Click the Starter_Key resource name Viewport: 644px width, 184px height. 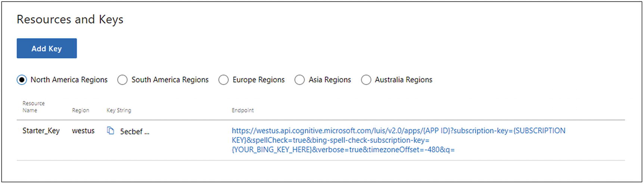point(41,131)
